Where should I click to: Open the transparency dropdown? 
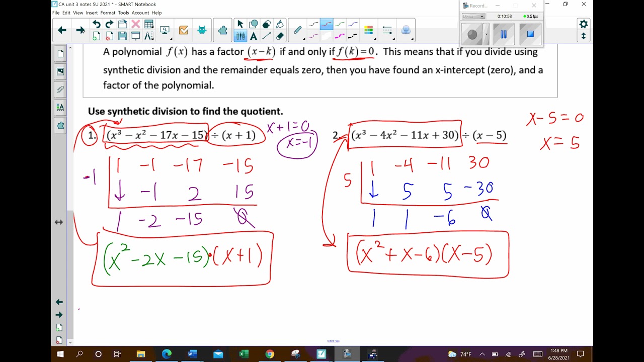406,30
